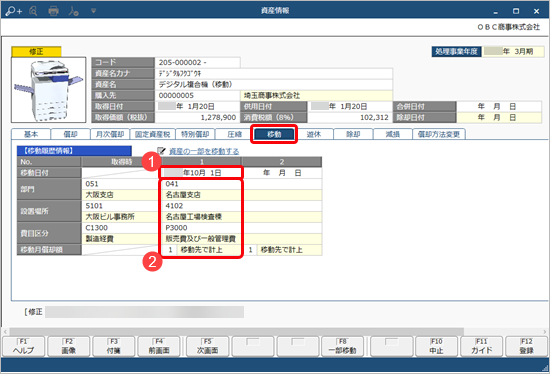Click the 資産名カナ input field
The width and height of the screenshot is (550, 374).
pyautogui.click(x=274, y=73)
